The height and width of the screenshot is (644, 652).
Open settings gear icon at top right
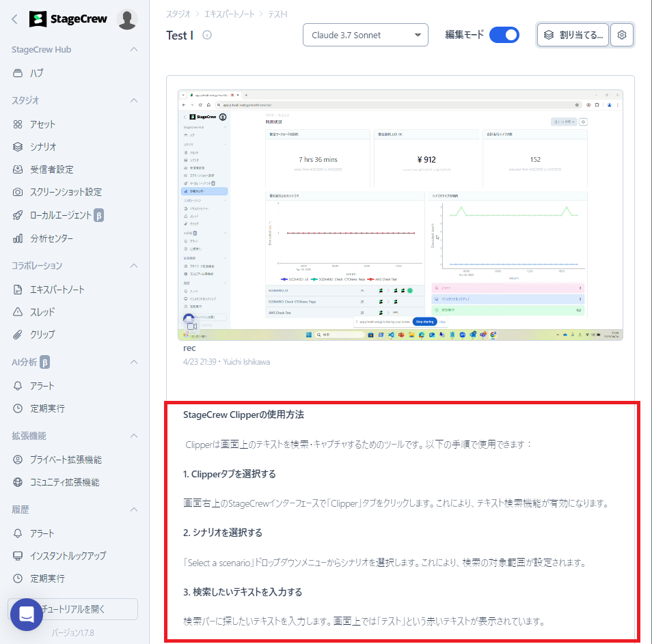pos(622,36)
